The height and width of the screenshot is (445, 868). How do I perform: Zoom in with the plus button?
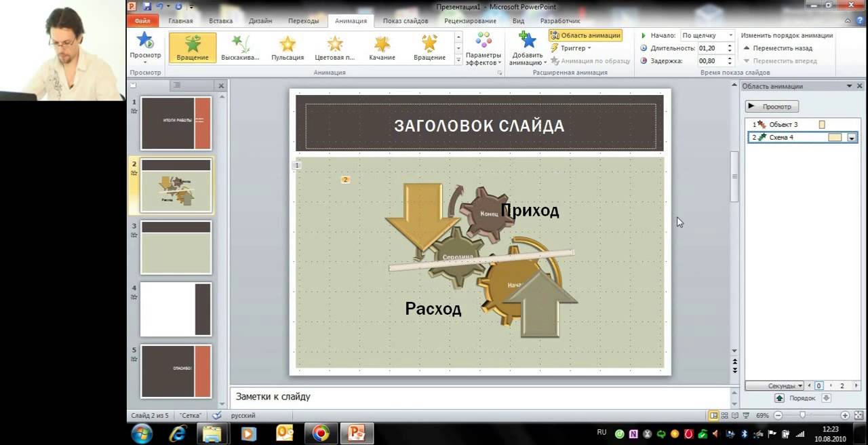point(845,415)
